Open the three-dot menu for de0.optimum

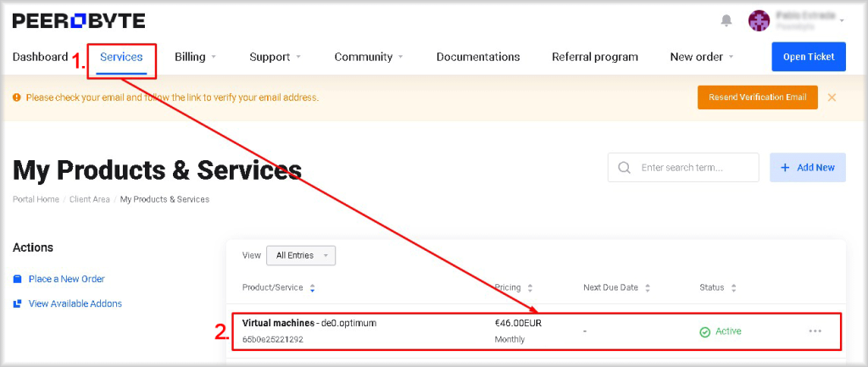(x=815, y=331)
